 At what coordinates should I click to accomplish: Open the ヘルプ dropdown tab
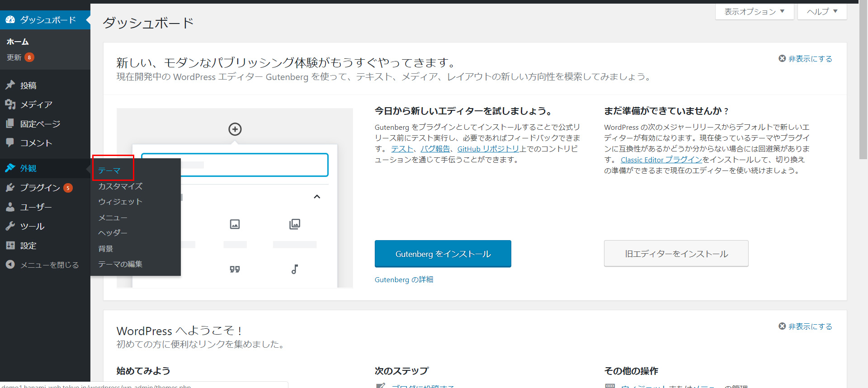coord(822,12)
